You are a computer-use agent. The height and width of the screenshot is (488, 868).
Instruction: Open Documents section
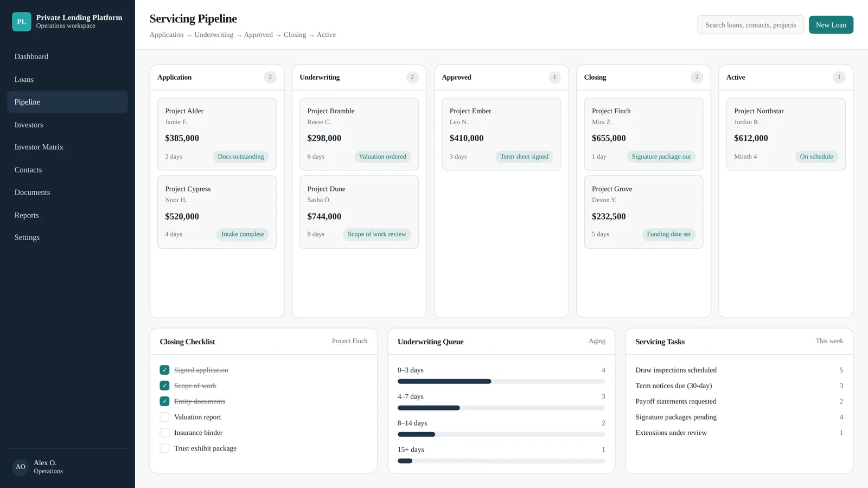coord(67,192)
